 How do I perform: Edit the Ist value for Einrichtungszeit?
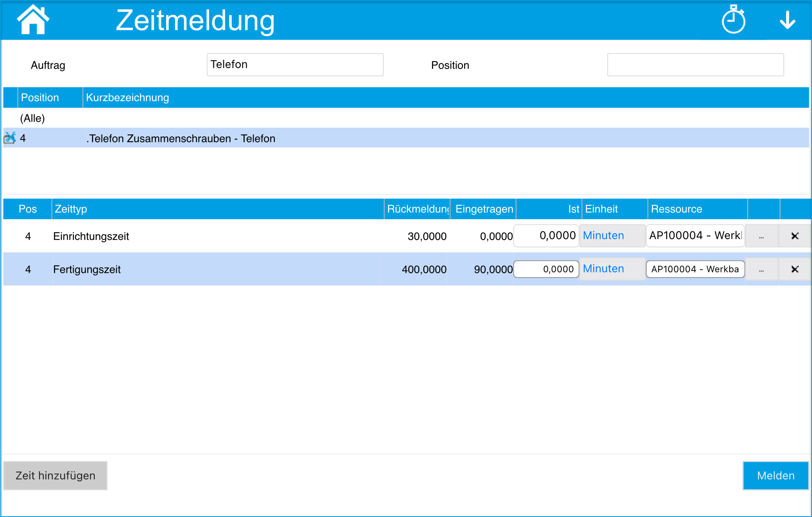click(x=546, y=236)
